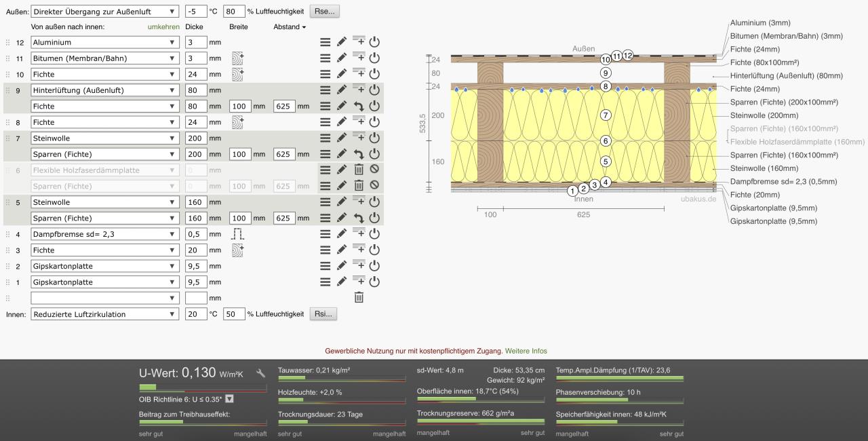
Task: Click the swap-arrow icon on the 160 mm Sparren row
Action: click(x=359, y=218)
